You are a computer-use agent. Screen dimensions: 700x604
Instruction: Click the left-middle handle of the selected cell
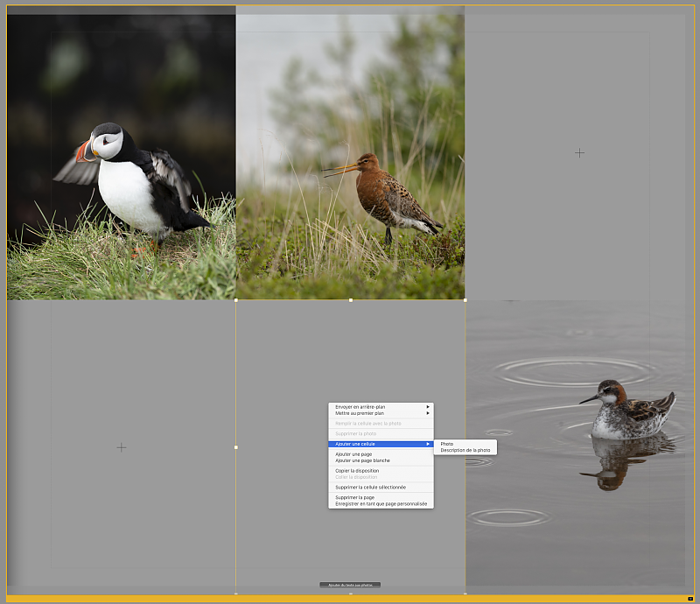tap(236, 447)
